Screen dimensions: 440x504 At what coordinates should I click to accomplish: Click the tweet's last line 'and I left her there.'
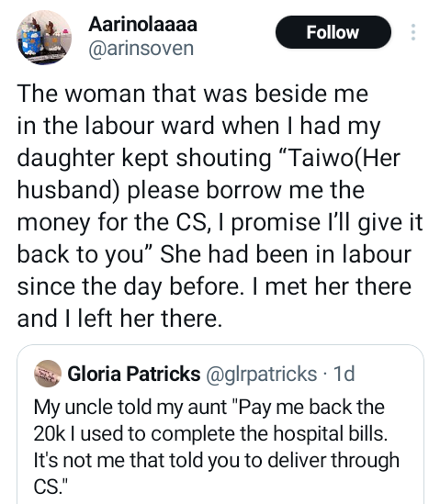tap(119, 319)
